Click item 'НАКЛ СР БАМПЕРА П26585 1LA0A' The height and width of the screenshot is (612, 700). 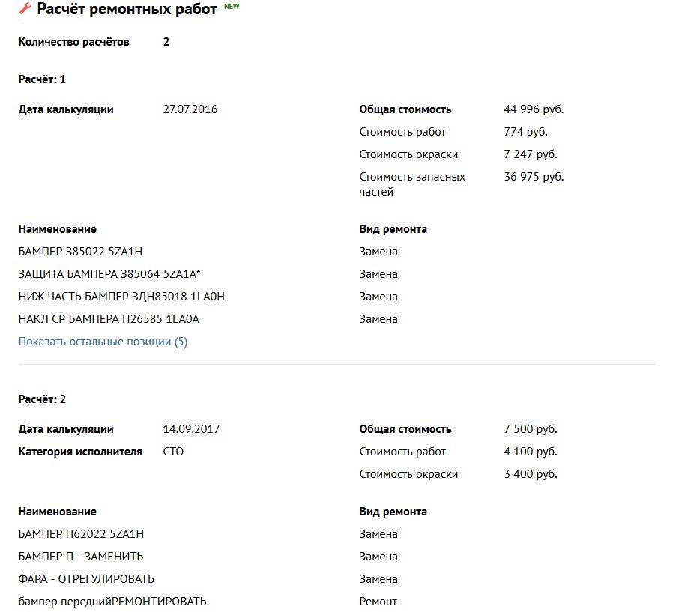tap(109, 319)
